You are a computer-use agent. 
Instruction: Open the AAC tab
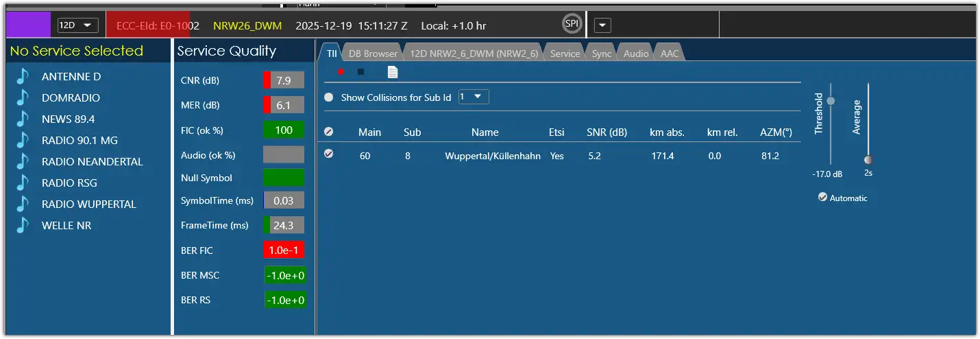670,54
